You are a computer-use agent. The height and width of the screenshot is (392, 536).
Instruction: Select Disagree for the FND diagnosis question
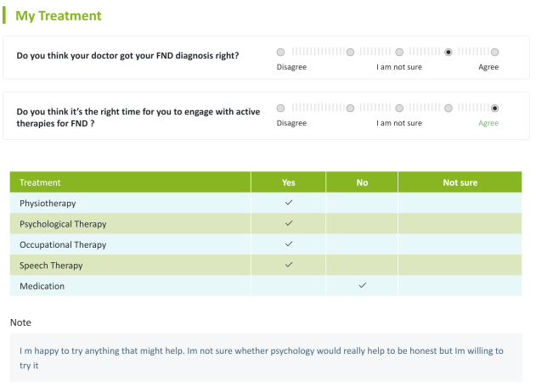click(282, 52)
